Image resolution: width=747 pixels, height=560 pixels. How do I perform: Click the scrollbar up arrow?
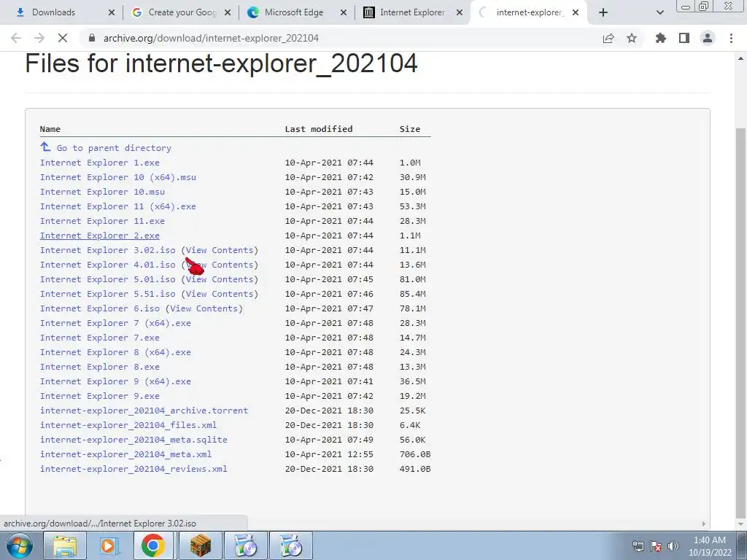[x=741, y=58]
